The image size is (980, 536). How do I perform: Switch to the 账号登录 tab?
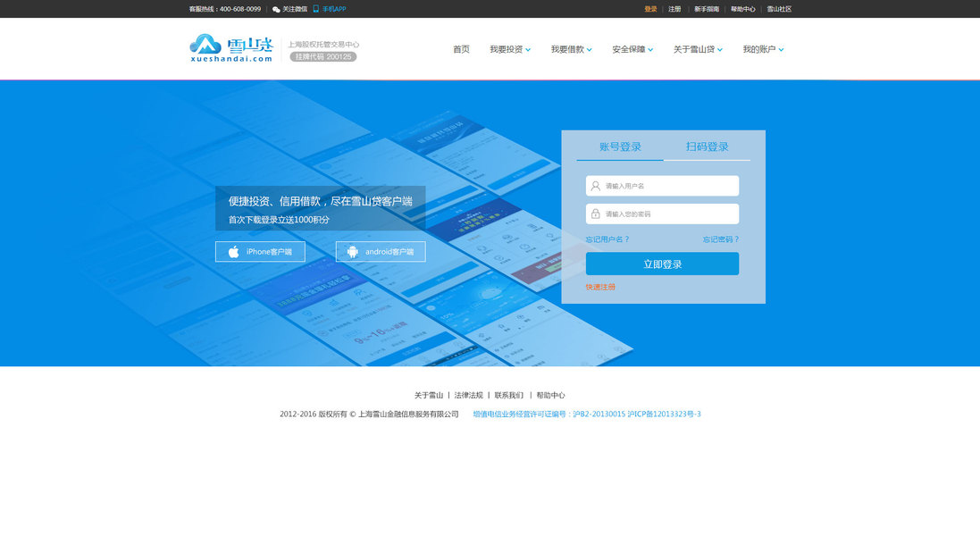pyautogui.click(x=620, y=147)
